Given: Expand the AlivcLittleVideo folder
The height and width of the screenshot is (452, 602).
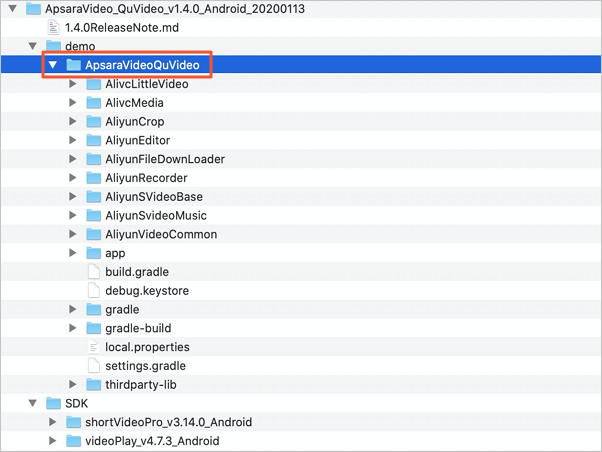Looking at the screenshot, I should point(73,84).
